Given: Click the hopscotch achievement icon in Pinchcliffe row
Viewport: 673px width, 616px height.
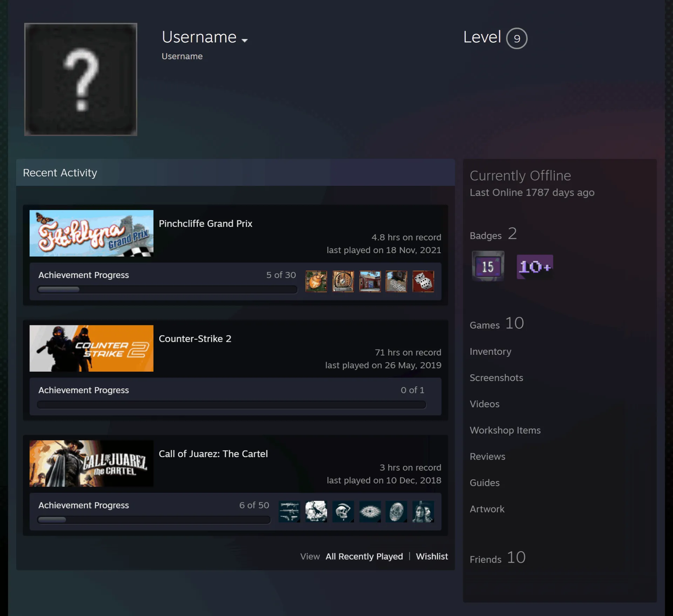Looking at the screenshot, I should (x=396, y=281).
